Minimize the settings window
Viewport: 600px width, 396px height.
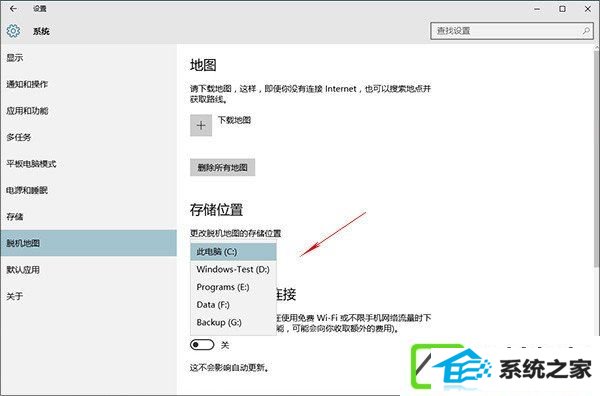coord(537,8)
